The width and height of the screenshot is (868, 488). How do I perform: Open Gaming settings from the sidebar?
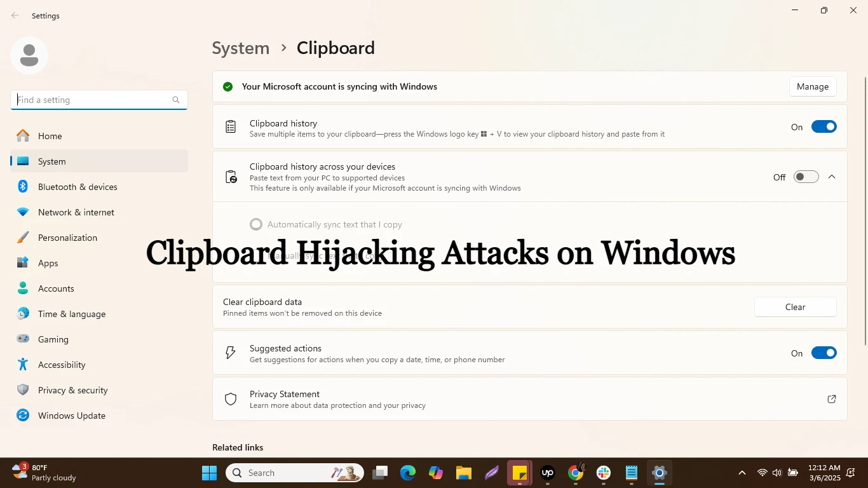(53, 339)
